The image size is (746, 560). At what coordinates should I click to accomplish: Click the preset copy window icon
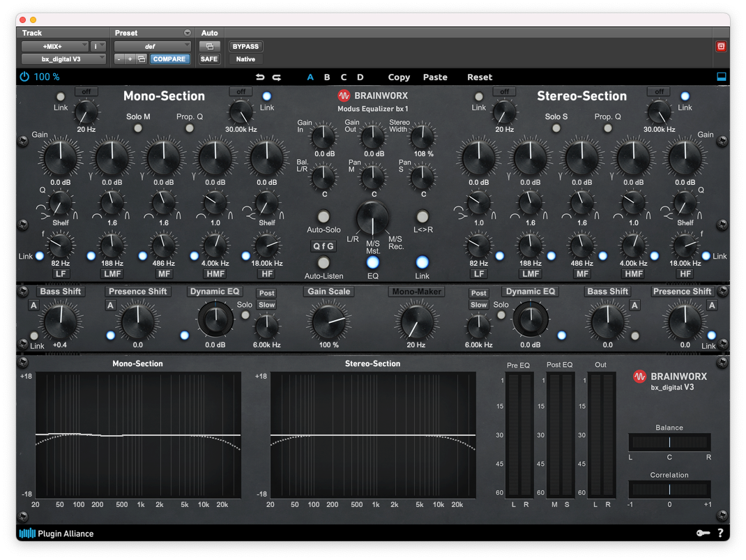142,59
